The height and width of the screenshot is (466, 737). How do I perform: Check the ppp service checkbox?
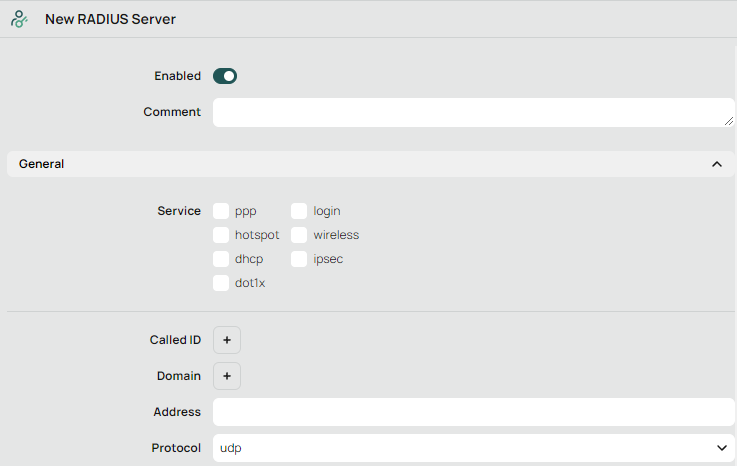tap(221, 211)
